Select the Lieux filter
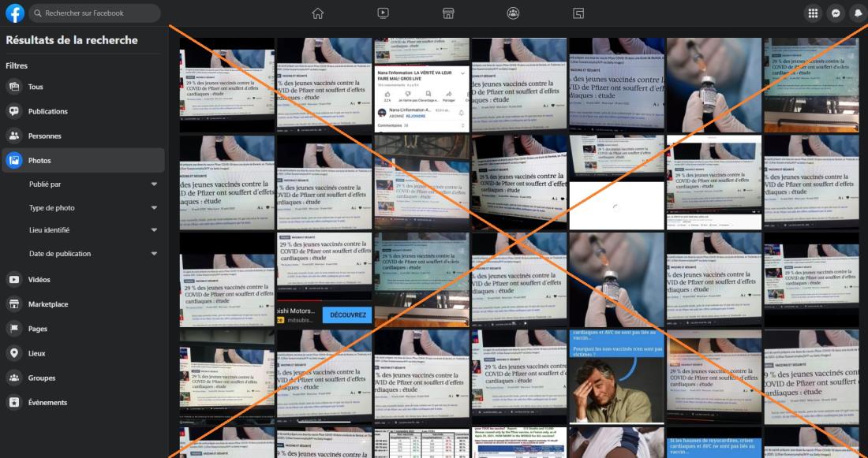Viewport: 868px width, 458px height. [83, 353]
